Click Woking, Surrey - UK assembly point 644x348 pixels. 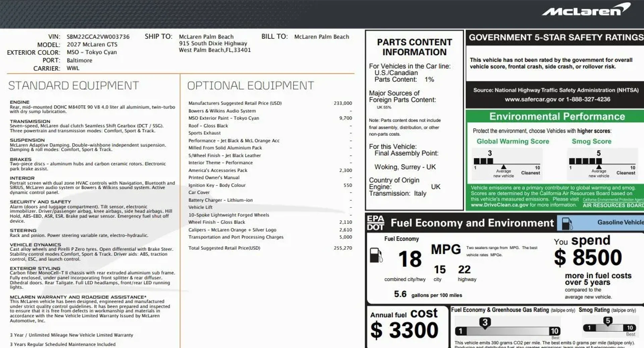click(405, 167)
